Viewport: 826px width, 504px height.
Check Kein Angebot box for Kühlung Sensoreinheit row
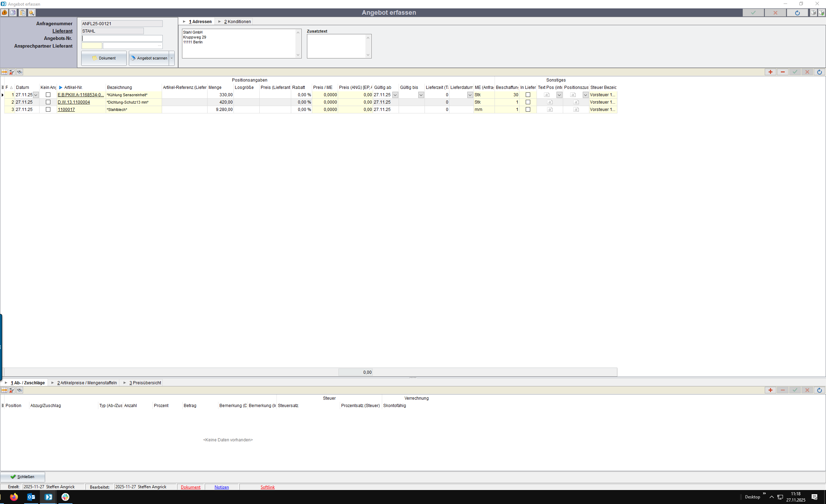pyautogui.click(x=48, y=95)
